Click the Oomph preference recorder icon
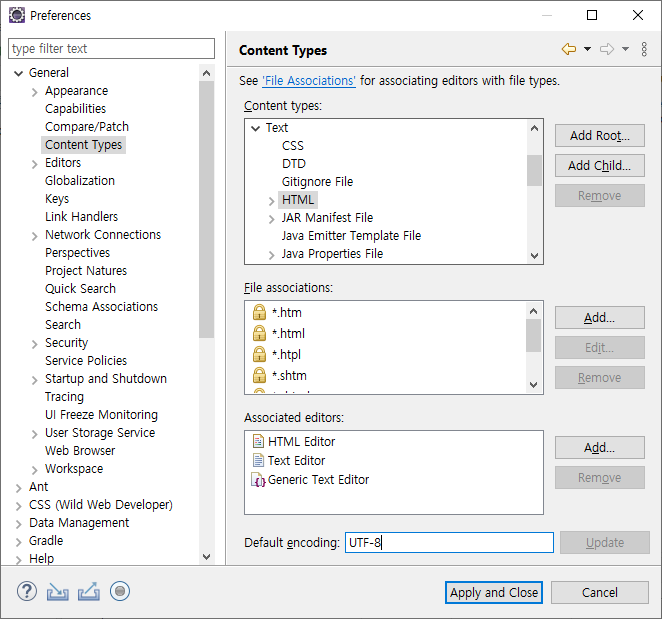The image size is (662, 619). tap(120, 591)
